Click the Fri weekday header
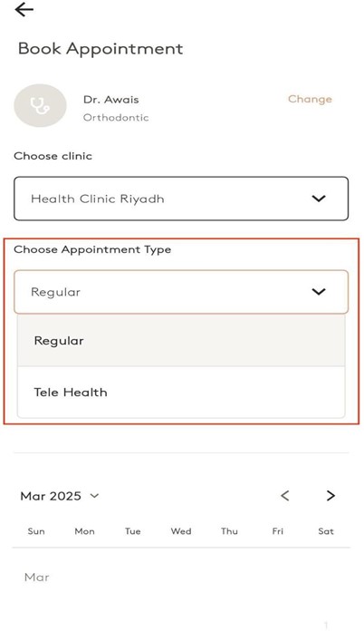Image resolution: width=364 pixels, height=631 pixels. click(278, 531)
